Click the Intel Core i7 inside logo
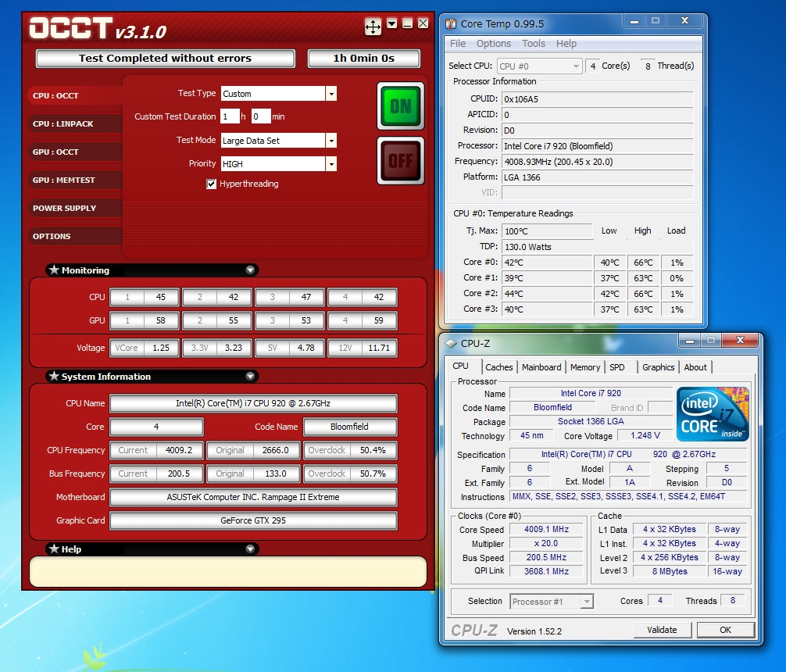The width and height of the screenshot is (786, 672). point(713,413)
